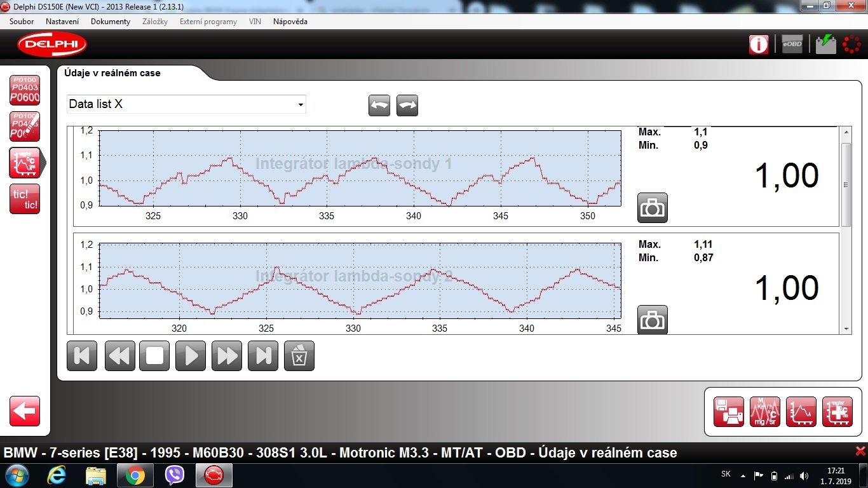868x488 pixels.
Task: Open the units selection icon
Action: [x=764, y=411]
